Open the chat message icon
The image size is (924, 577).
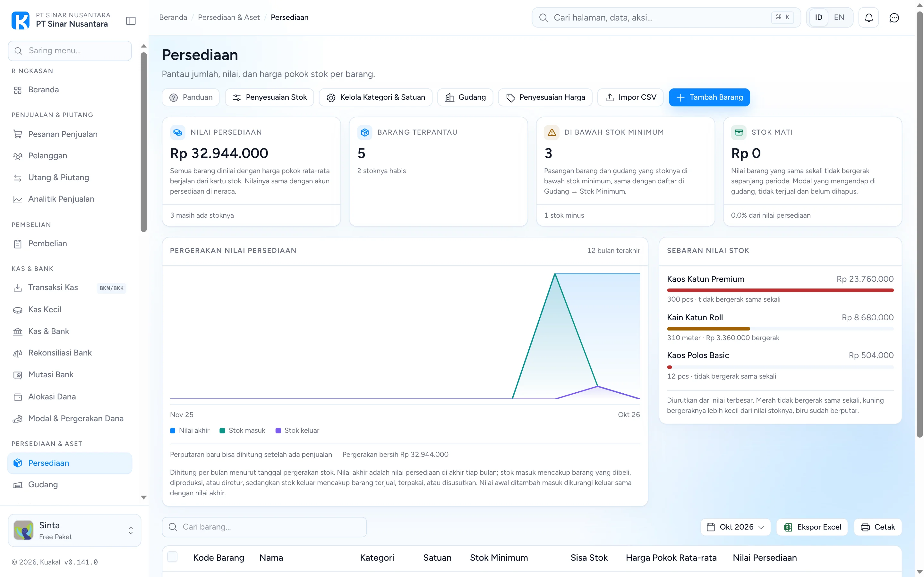(894, 18)
